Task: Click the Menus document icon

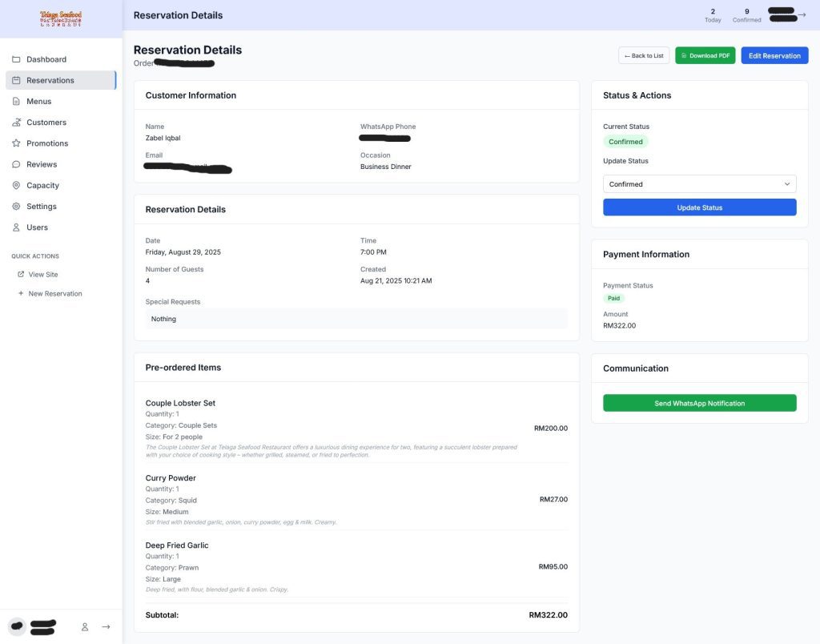Action: (16, 102)
